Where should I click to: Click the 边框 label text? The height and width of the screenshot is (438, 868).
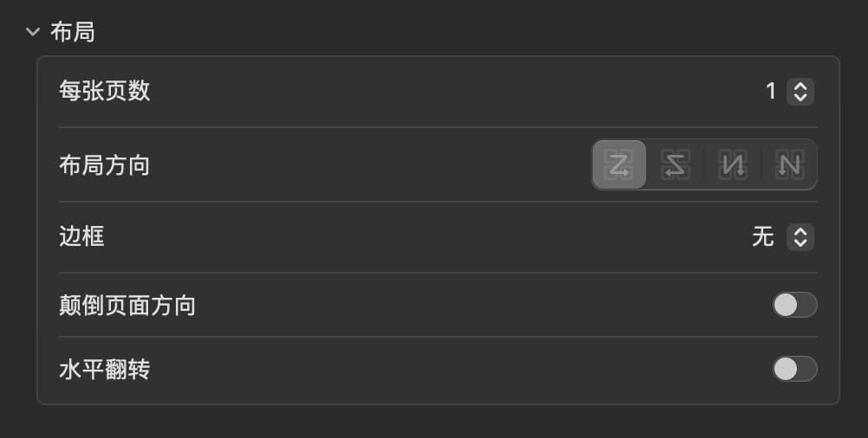click(x=81, y=236)
